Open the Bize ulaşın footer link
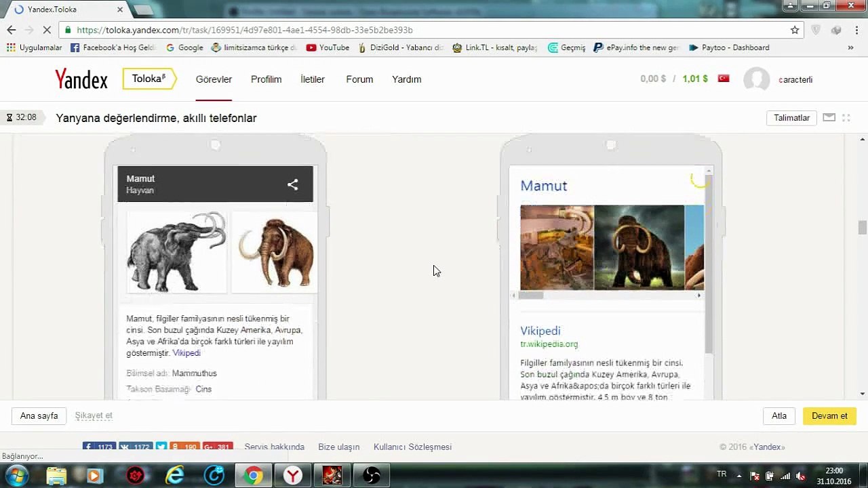 (339, 447)
